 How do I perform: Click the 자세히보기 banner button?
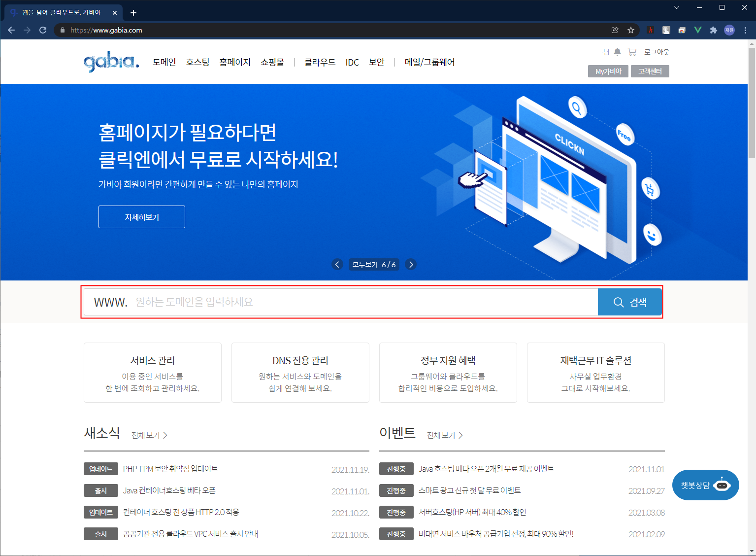142,217
